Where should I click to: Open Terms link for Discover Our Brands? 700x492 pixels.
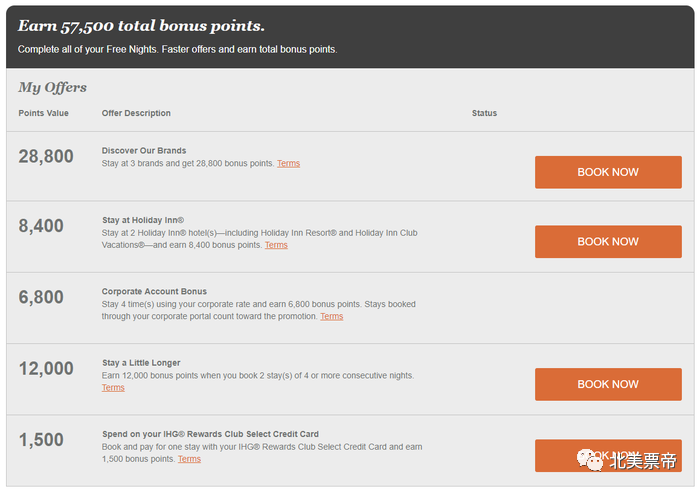click(x=288, y=163)
